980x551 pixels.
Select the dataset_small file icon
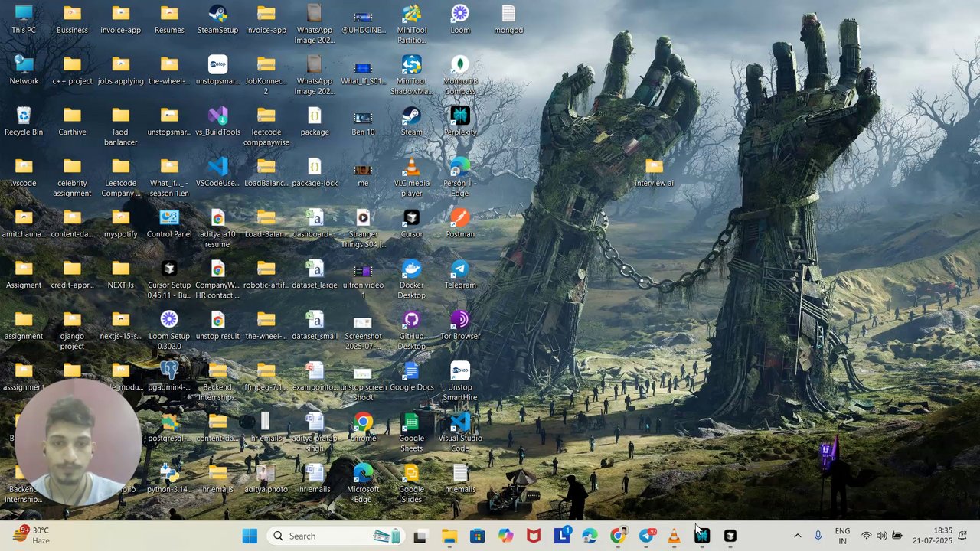click(x=315, y=325)
